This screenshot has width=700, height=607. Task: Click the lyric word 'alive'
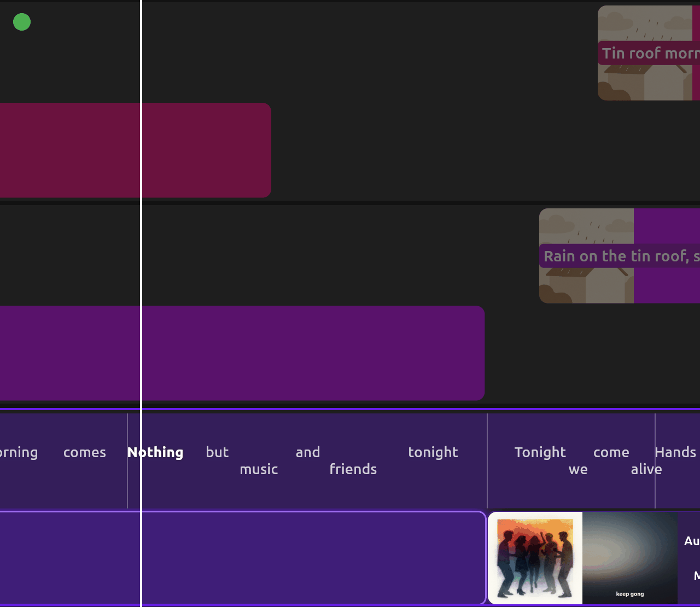(x=646, y=469)
